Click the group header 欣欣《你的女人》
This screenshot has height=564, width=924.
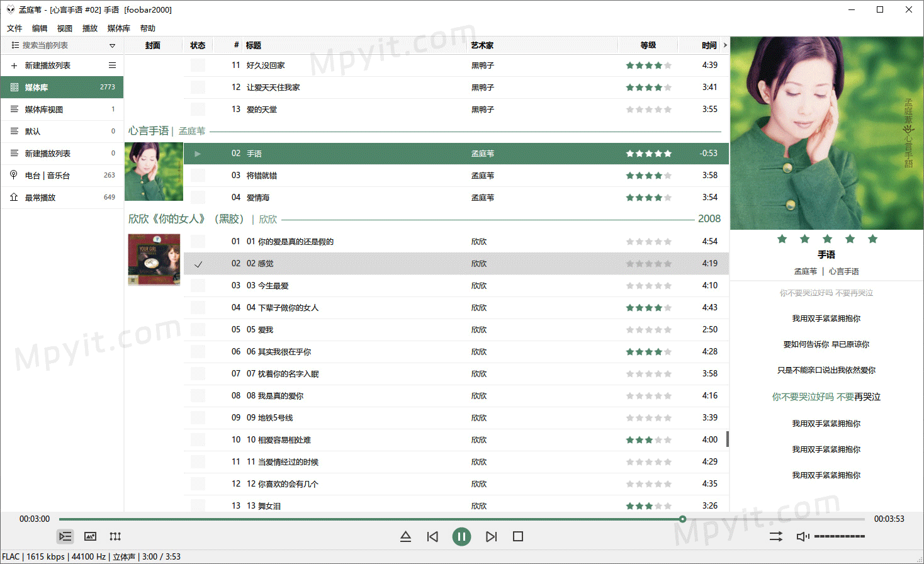[186, 219]
